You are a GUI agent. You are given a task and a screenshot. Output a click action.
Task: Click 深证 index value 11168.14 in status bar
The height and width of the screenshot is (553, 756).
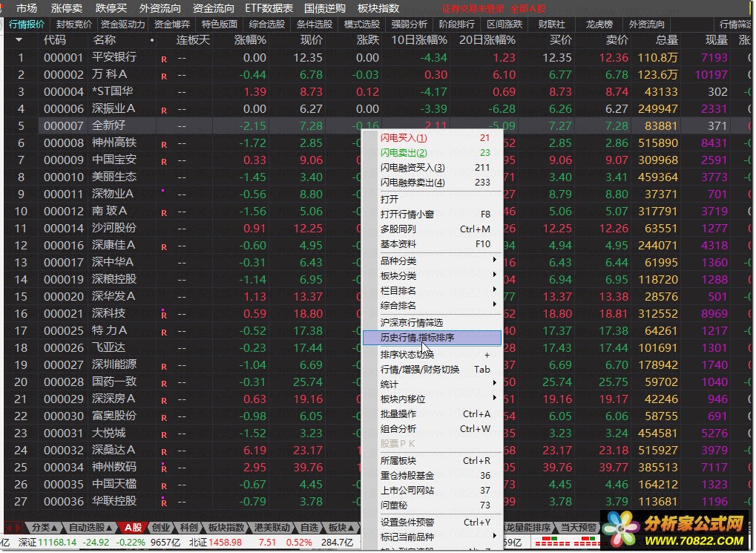[57, 543]
